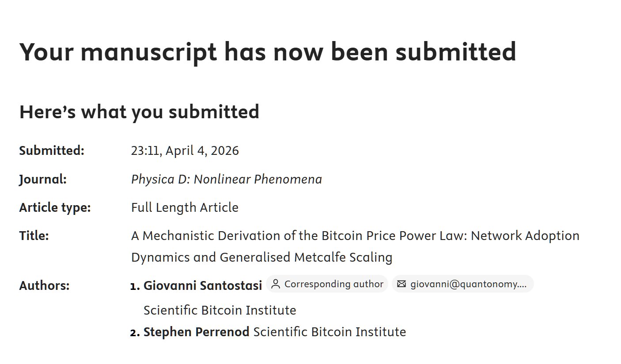Click the Full Length Article text
The height and width of the screenshot is (364, 621).
185,207
